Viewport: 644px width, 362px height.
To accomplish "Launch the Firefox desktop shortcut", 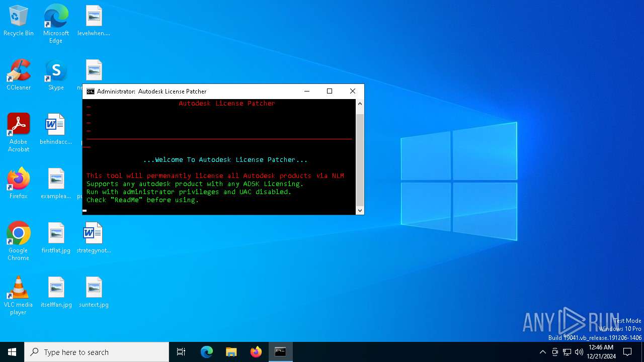I will click(x=19, y=184).
